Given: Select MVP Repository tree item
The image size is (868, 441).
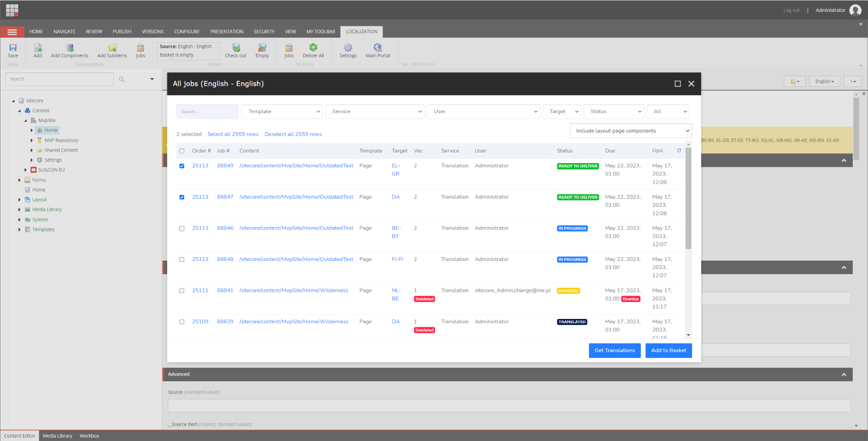Looking at the screenshot, I should 61,140.
